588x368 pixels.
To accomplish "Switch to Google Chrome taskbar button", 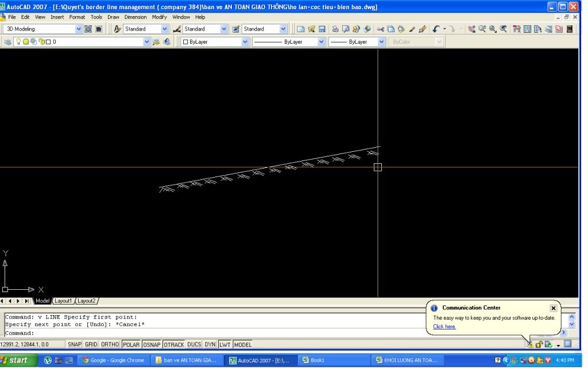I will (x=113, y=360).
